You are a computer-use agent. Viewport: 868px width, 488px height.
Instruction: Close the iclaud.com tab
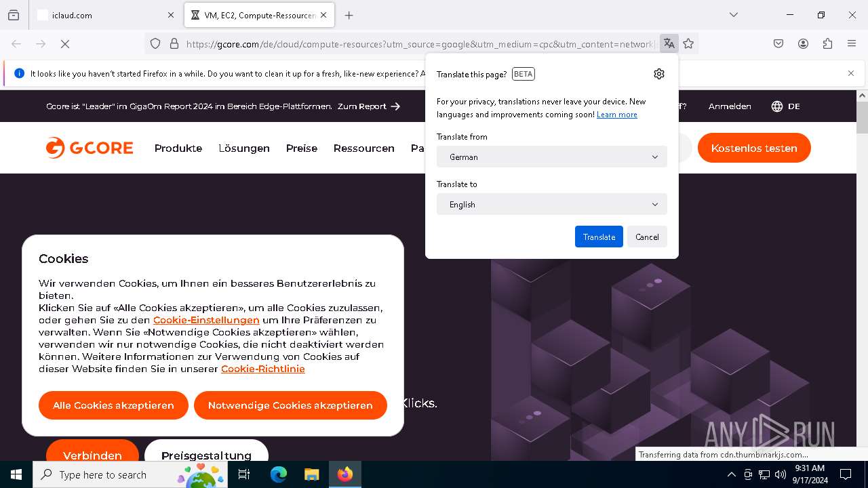pos(170,15)
